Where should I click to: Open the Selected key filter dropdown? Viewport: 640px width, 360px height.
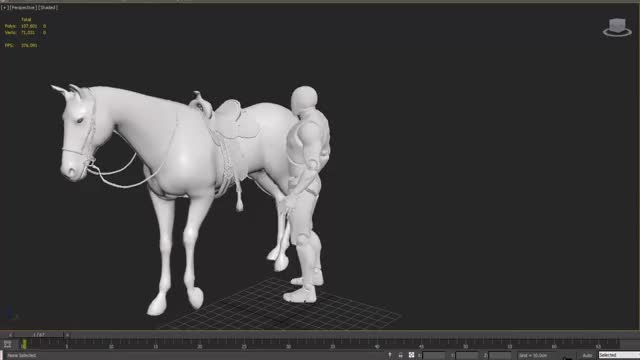pyautogui.click(x=619, y=356)
